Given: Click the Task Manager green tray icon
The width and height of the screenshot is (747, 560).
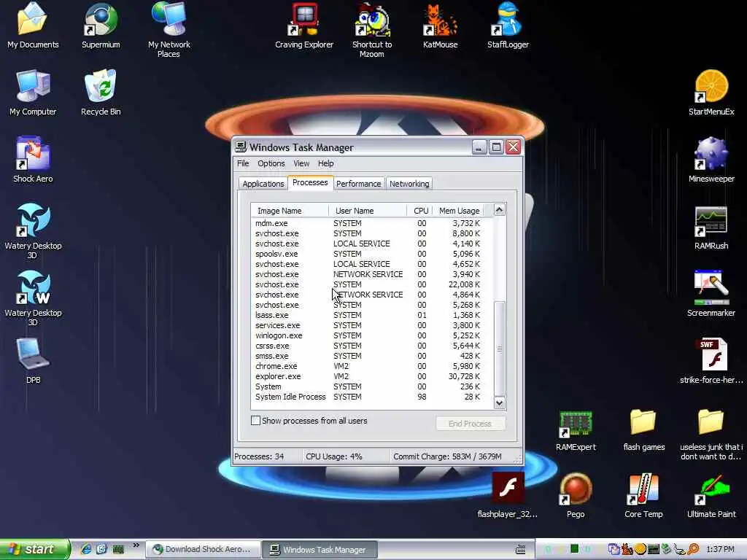Looking at the screenshot, I should click(x=575, y=549).
